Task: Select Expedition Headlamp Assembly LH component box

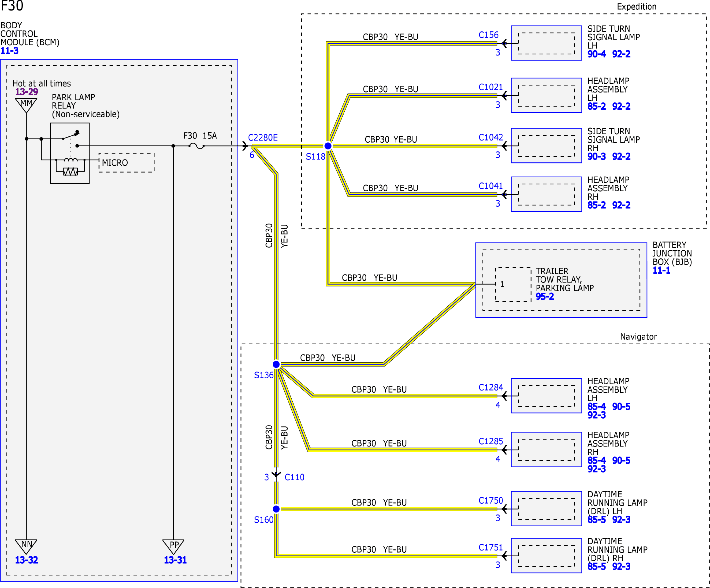Action: tap(546, 95)
